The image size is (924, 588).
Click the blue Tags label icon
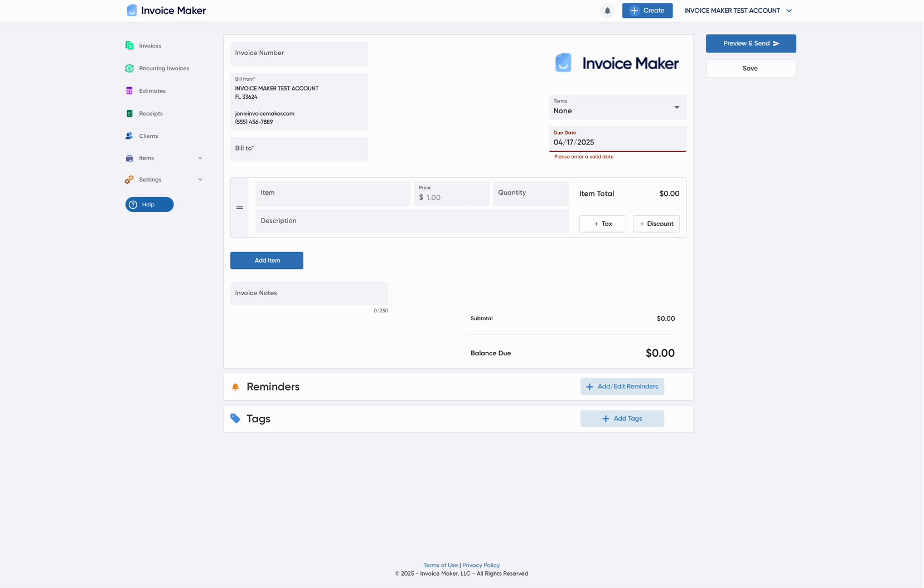click(x=235, y=418)
